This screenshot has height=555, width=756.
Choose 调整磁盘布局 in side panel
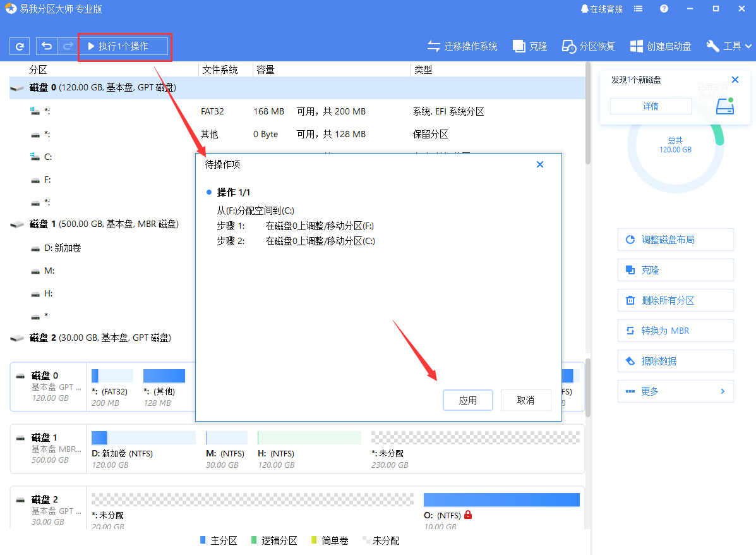point(675,240)
